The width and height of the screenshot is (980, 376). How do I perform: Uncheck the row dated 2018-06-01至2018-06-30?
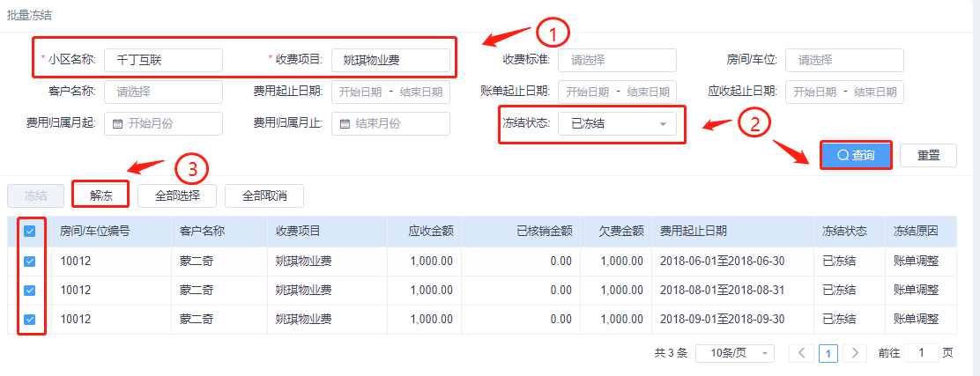pos(29,261)
